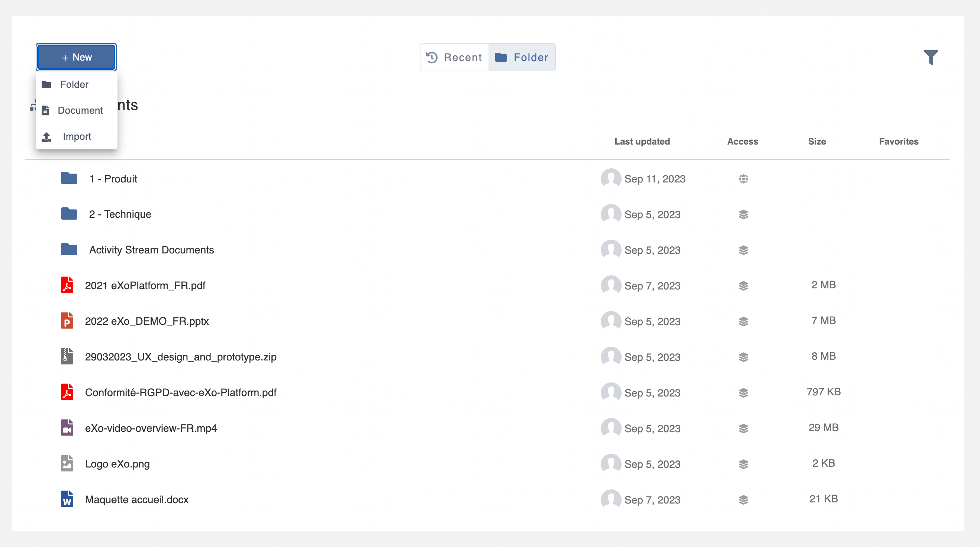Toggle the New dropdown button
The height and width of the screenshot is (547, 980).
[76, 58]
